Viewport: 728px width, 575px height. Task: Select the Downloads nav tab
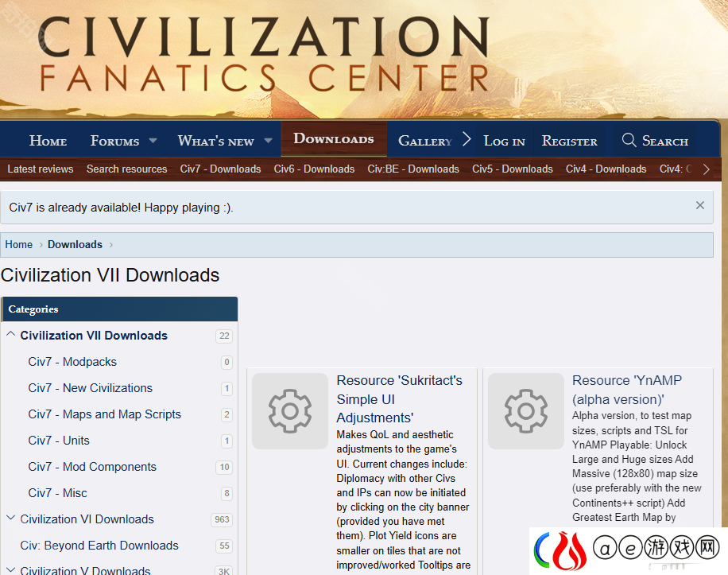tap(334, 139)
